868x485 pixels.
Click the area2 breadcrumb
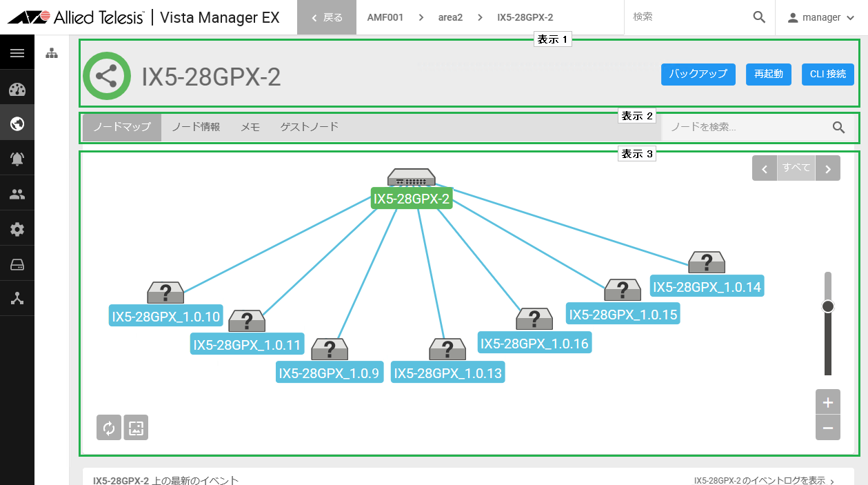click(x=450, y=17)
